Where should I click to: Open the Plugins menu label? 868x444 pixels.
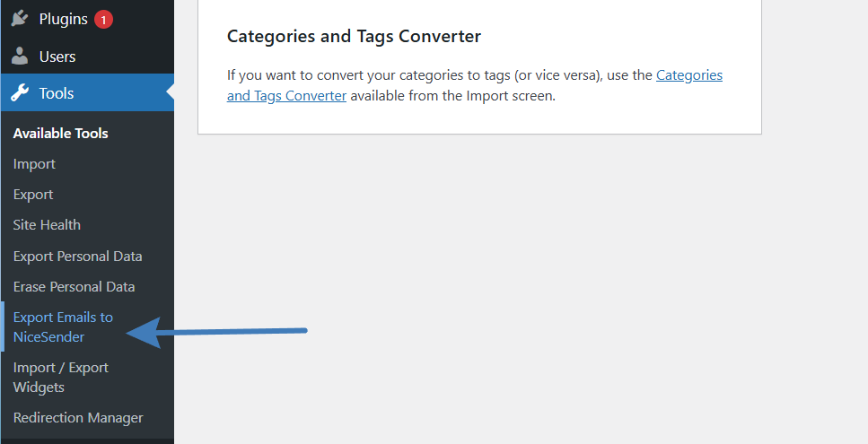click(63, 19)
